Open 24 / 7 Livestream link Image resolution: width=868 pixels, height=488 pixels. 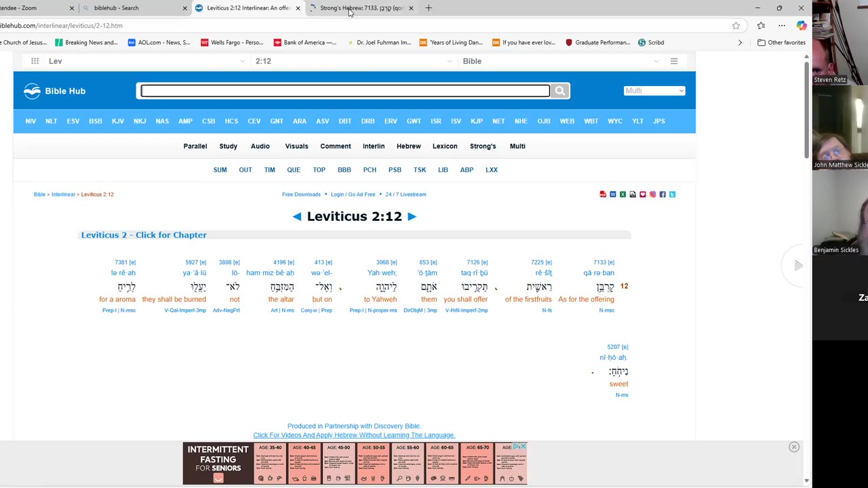tap(406, 195)
